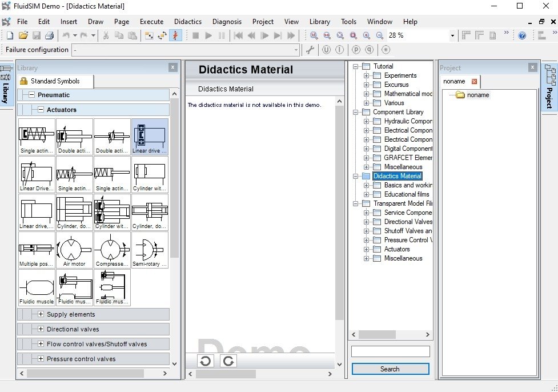Click the tree panel horizontal scrollbar
The width and height of the screenshot is (558, 392).
[x=377, y=335]
